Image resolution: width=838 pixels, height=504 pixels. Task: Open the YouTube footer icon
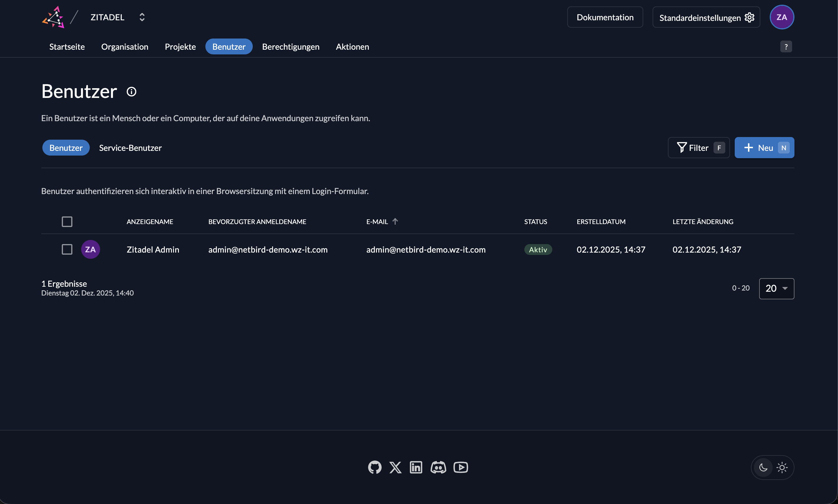pos(460,467)
